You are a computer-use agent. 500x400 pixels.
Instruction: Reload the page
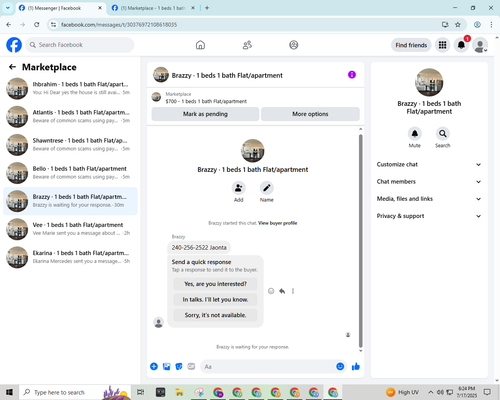(37, 24)
